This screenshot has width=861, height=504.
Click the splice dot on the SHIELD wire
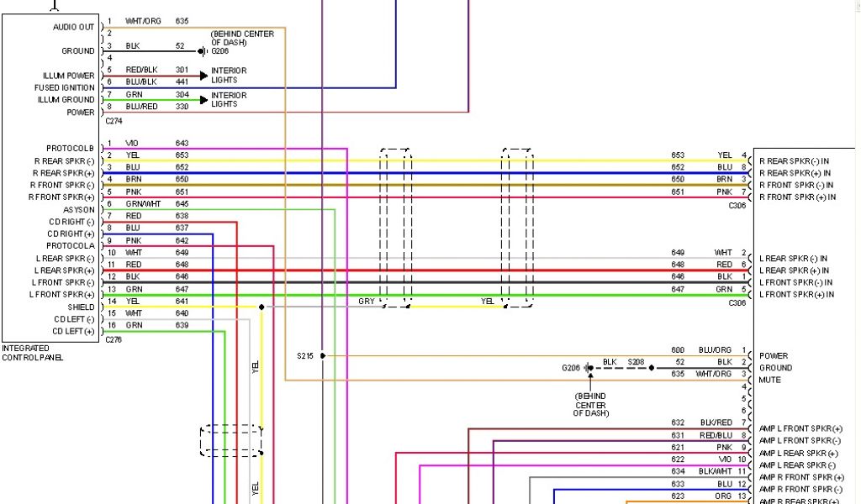(x=261, y=307)
